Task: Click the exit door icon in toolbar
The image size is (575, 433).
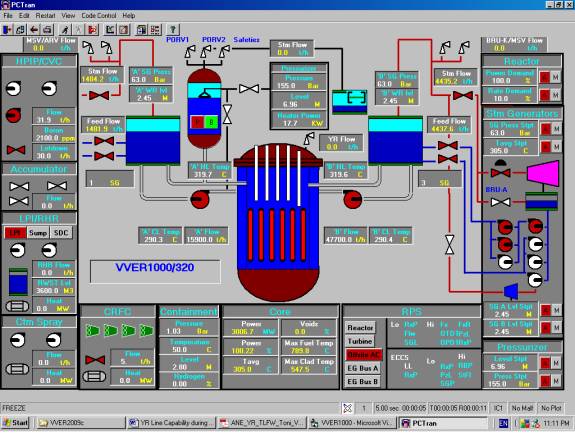Action: 8,29
